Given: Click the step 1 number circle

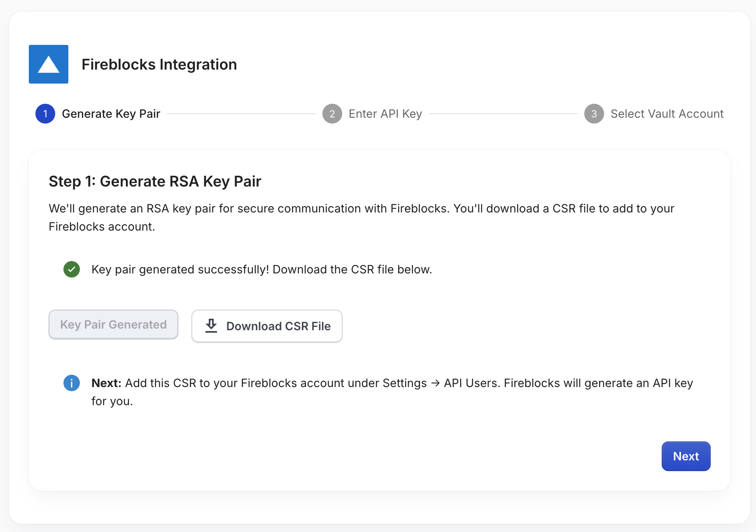Looking at the screenshot, I should point(45,114).
